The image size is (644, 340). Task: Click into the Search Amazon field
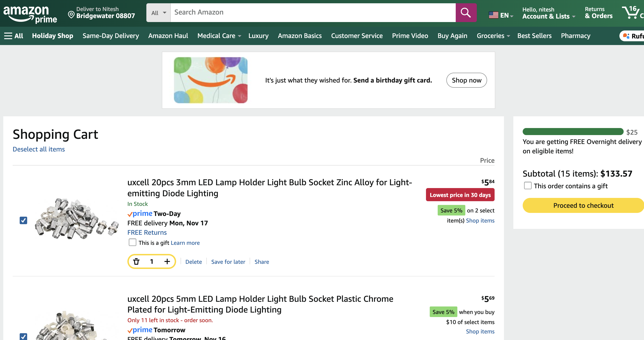click(x=312, y=12)
